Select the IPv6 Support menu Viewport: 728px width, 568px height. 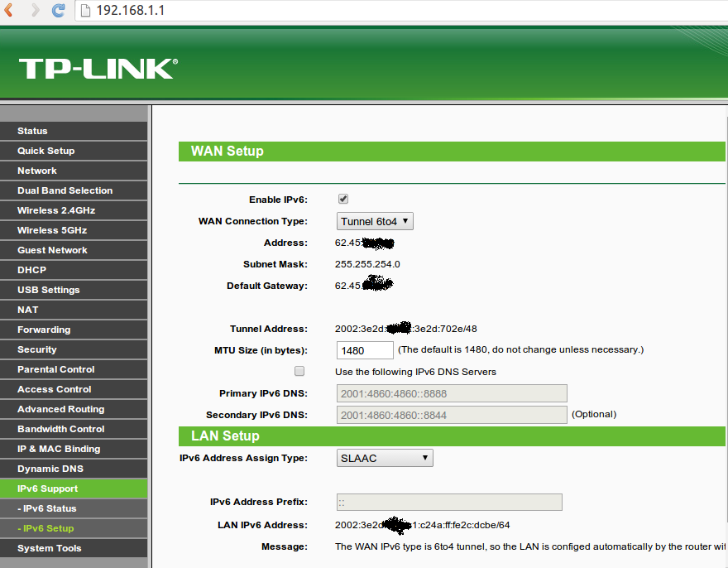(x=74, y=489)
